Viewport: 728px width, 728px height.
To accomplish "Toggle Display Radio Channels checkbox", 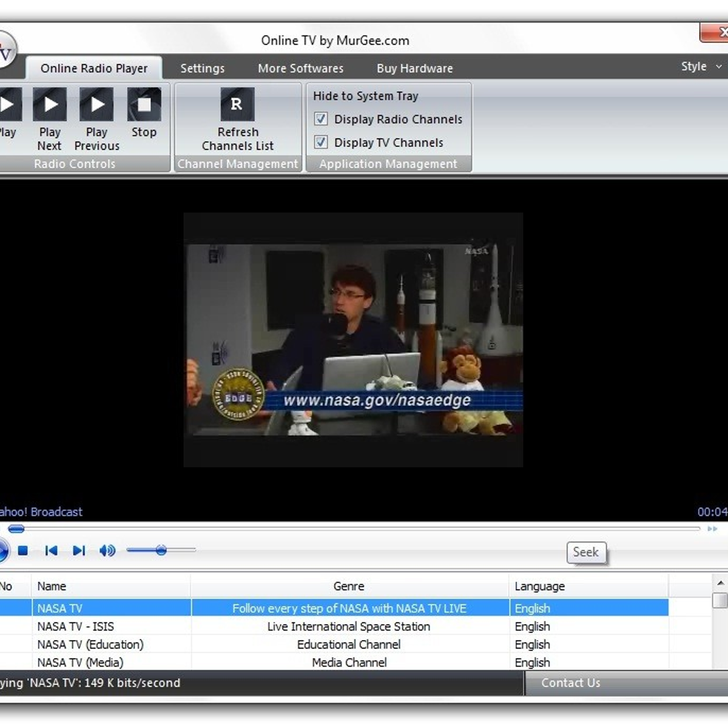I will (x=321, y=119).
